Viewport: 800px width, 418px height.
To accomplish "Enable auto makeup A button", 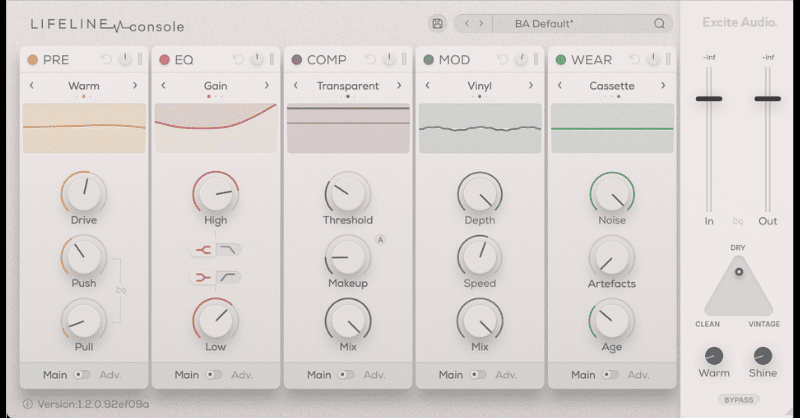I will pyautogui.click(x=380, y=239).
